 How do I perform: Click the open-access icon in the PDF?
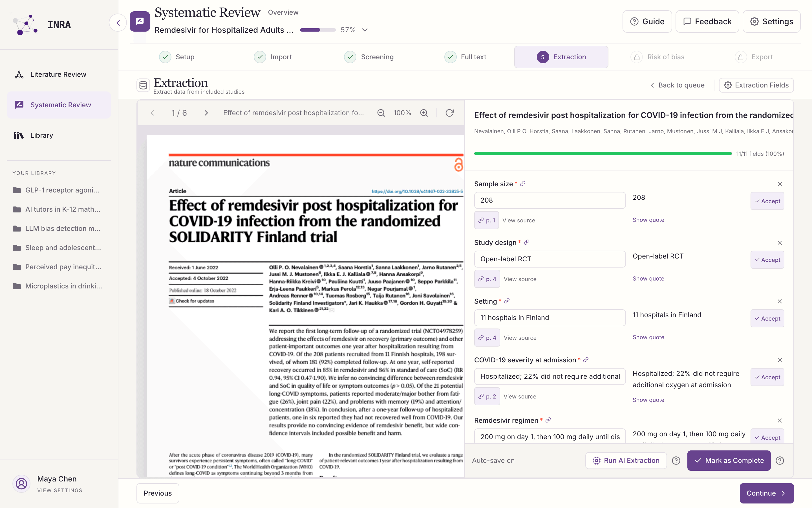(458, 165)
